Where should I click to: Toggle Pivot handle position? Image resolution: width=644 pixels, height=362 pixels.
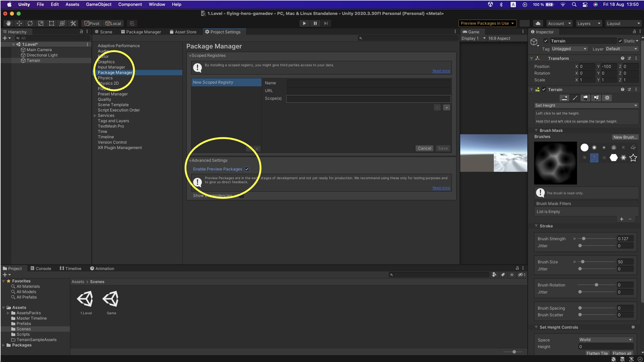(92, 23)
